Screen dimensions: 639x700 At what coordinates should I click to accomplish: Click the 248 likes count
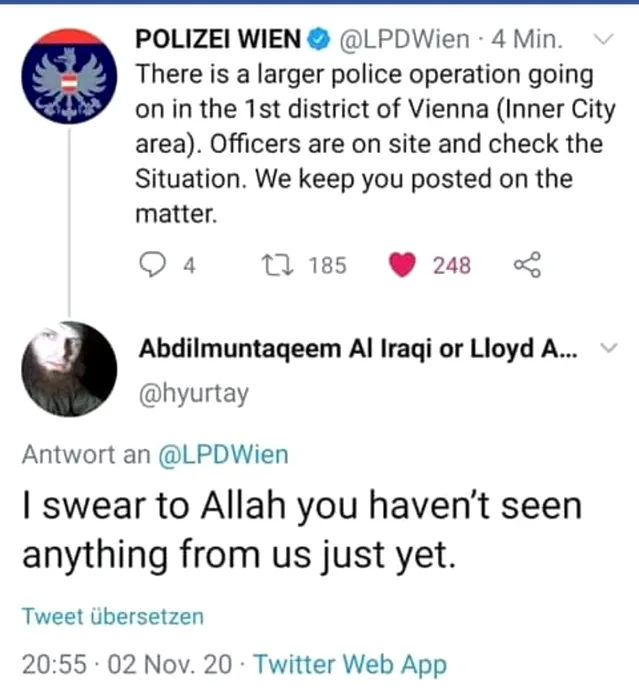451,265
